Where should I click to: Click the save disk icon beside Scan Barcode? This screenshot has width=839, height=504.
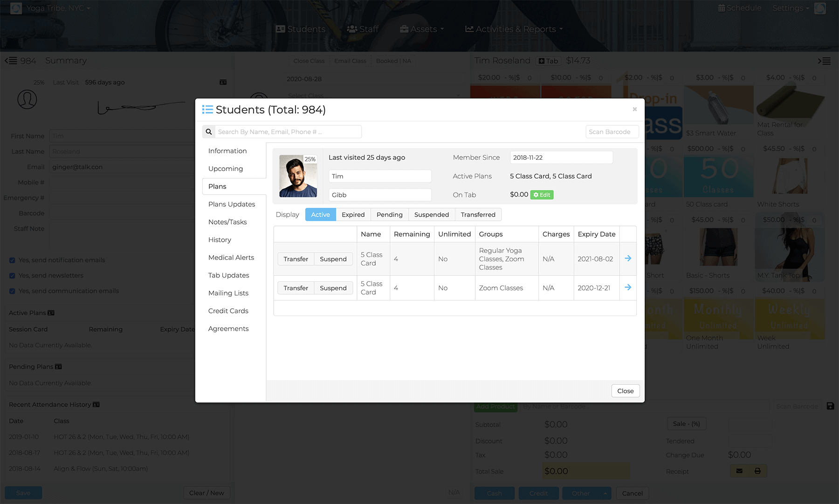tap(830, 406)
